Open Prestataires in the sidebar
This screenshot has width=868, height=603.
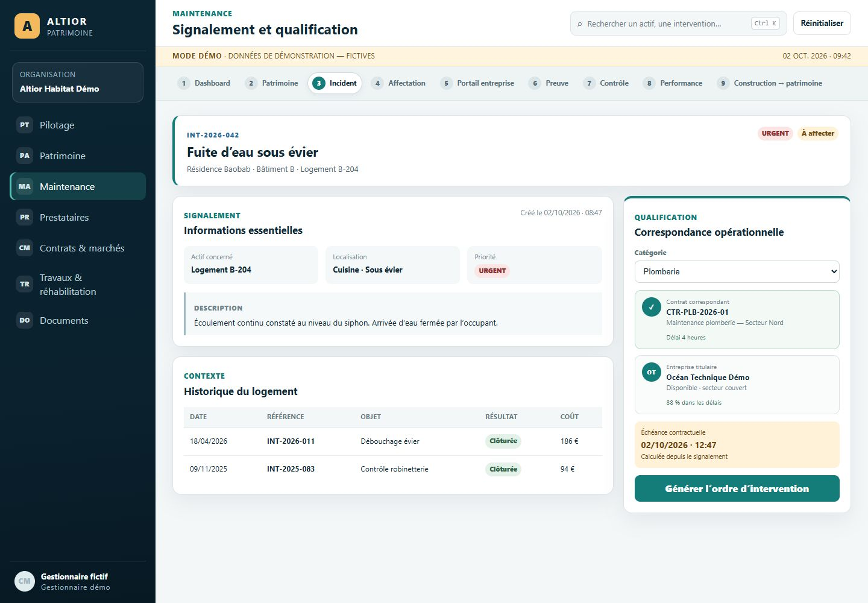tap(78, 217)
